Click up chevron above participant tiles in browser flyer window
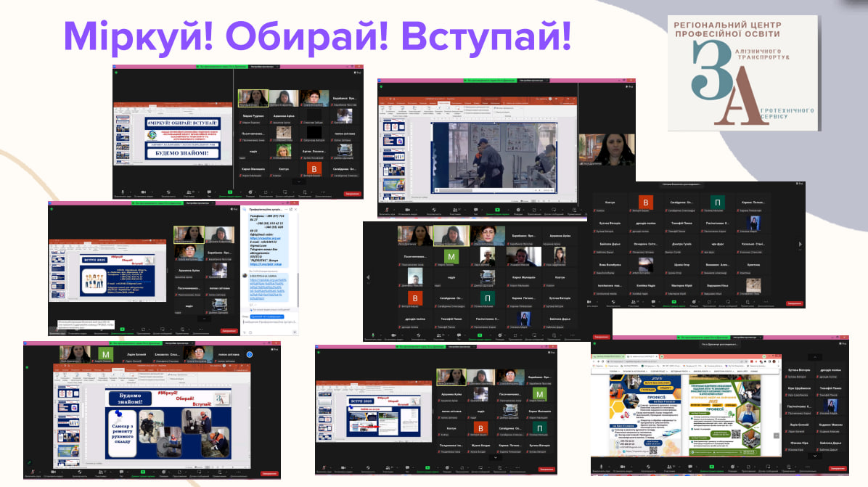The image size is (868, 487). 814,357
